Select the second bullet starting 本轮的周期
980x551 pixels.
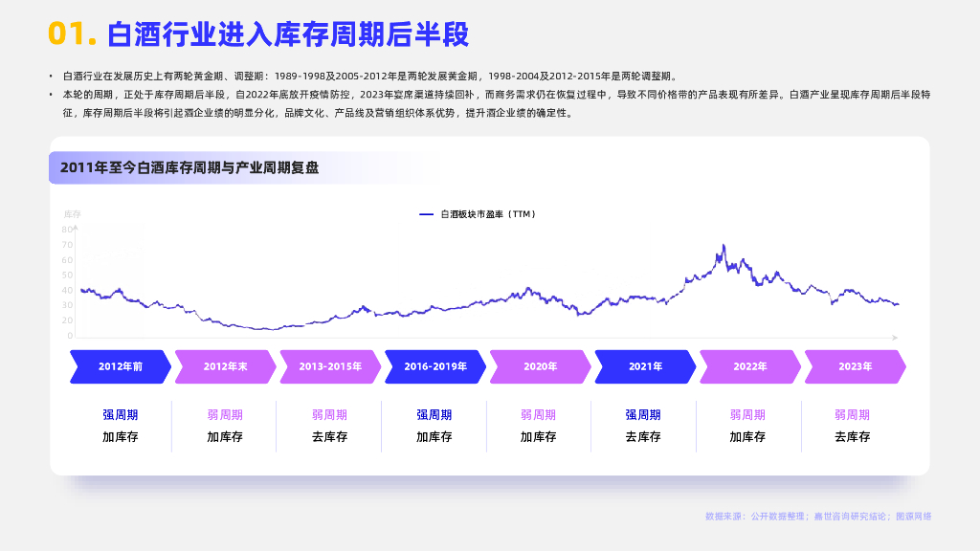(x=497, y=103)
